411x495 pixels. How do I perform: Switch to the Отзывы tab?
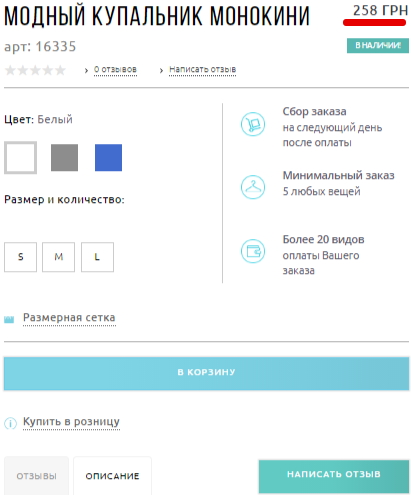pyautogui.click(x=36, y=476)
